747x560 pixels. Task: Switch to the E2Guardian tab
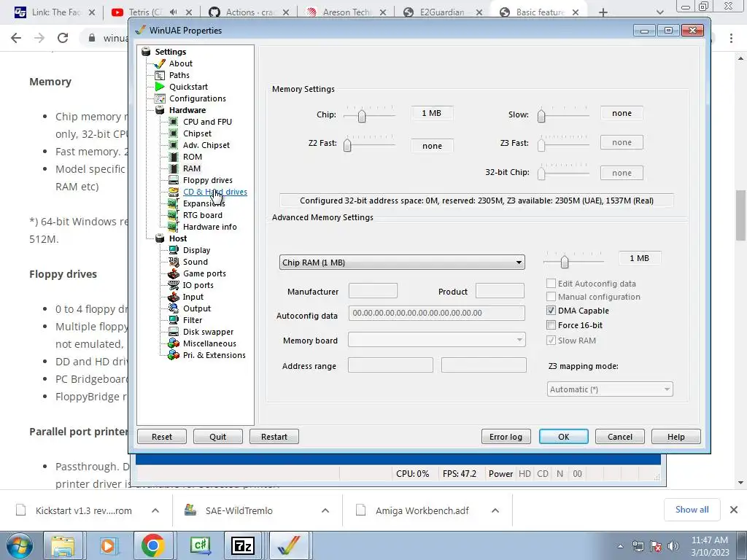pos(443,12)
